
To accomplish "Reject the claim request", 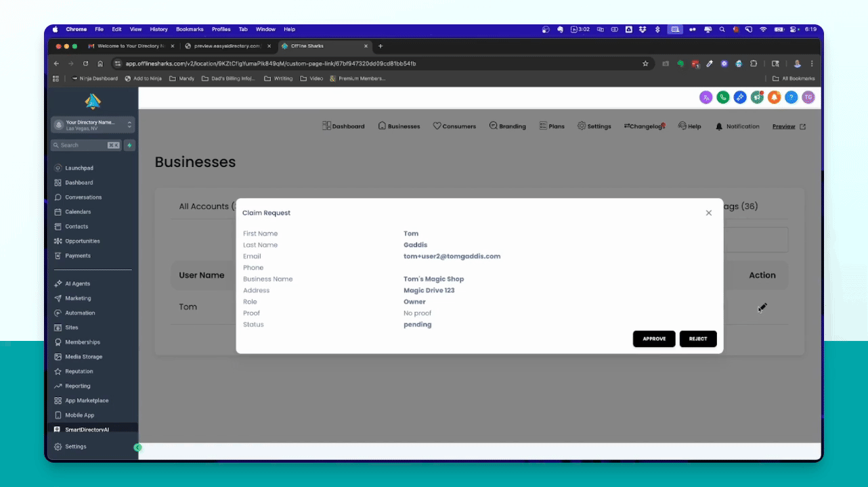I will [698, 339].
